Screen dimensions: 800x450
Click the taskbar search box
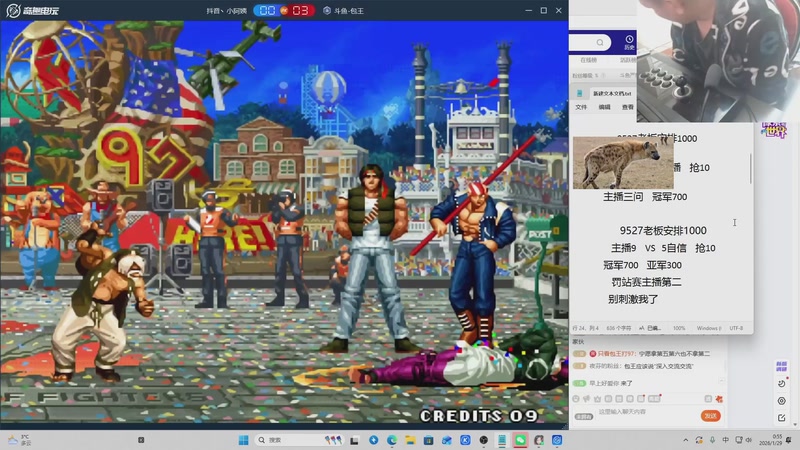pyautogui.click(x=298, y=440)
